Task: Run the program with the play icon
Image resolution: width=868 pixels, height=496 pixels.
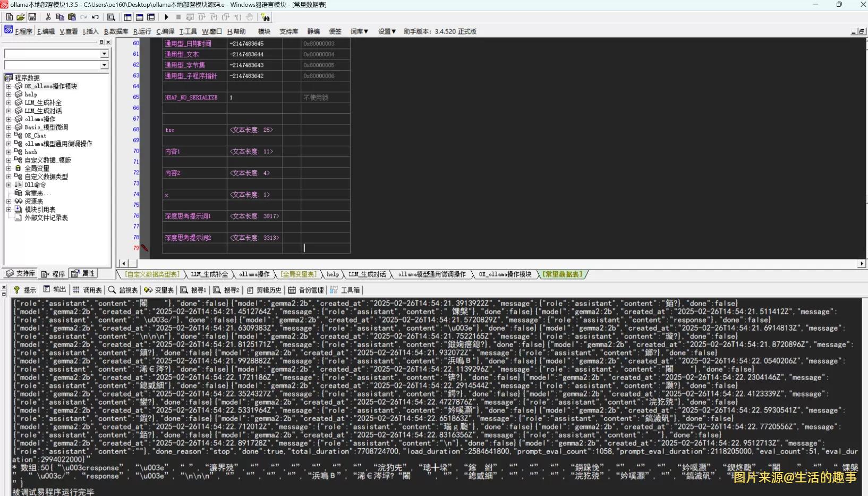Action: [166, 17]
